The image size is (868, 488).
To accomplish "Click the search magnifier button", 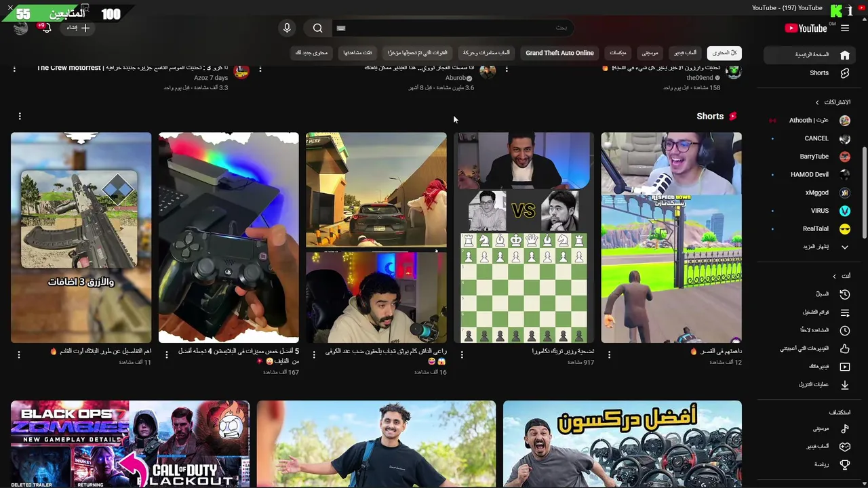I will [x=317, y=28].
